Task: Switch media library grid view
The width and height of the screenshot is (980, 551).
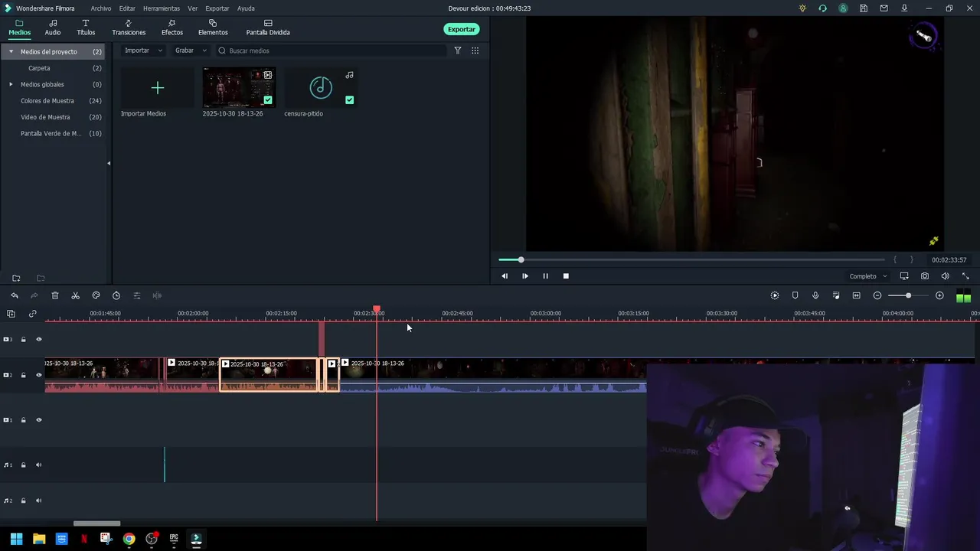Action: (475, 51)
